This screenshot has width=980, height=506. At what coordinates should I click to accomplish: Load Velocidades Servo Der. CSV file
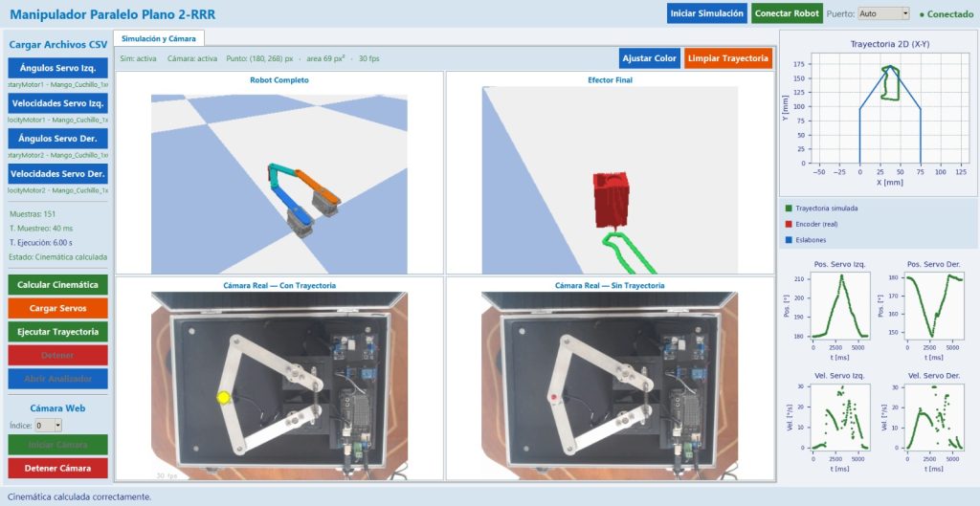(58, 174)
